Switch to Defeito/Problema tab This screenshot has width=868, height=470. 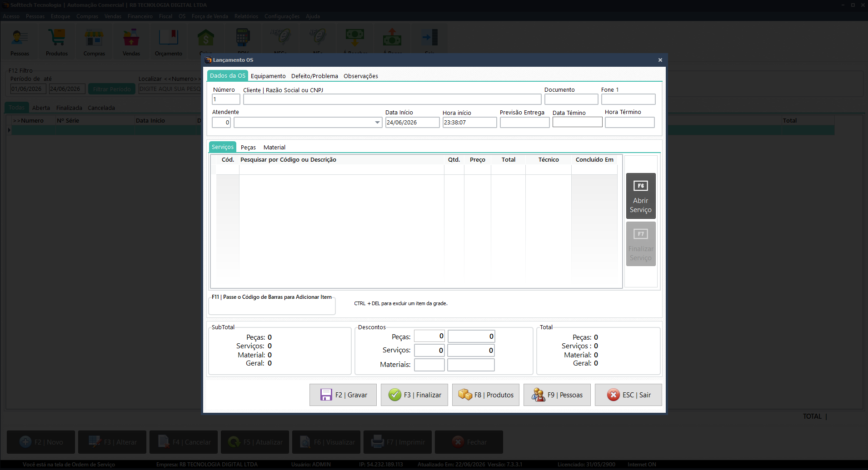tap(314, 76)
